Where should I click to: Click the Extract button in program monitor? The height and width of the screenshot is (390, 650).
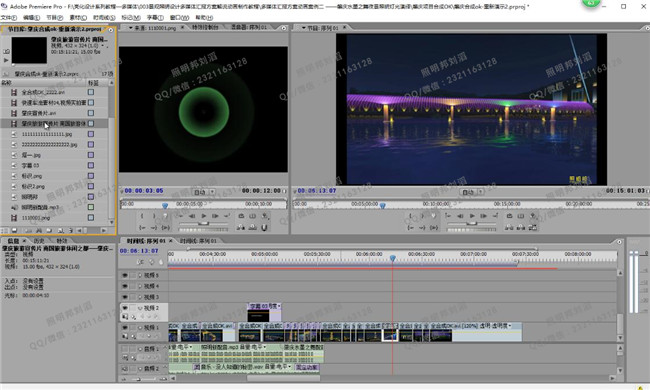point(521,228)
